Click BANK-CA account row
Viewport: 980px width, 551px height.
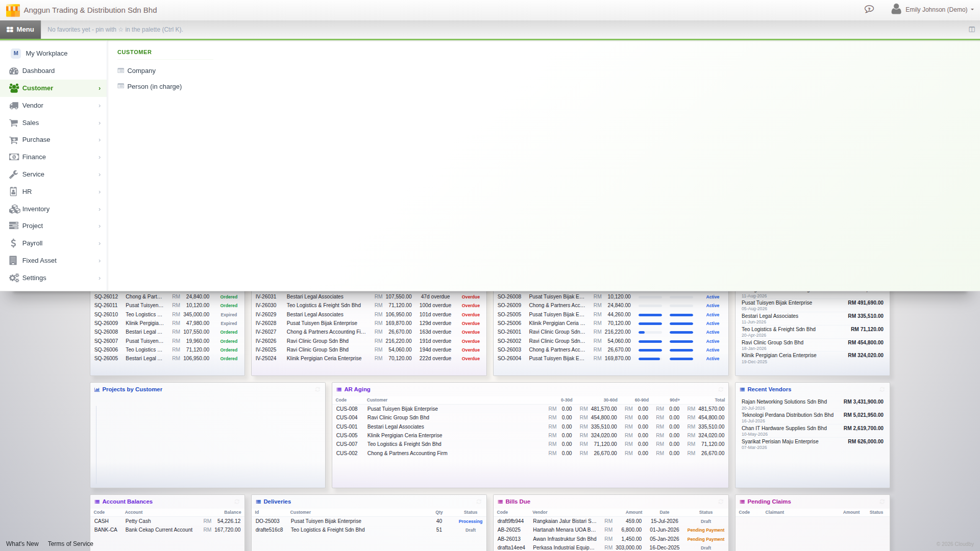[167, 530]
